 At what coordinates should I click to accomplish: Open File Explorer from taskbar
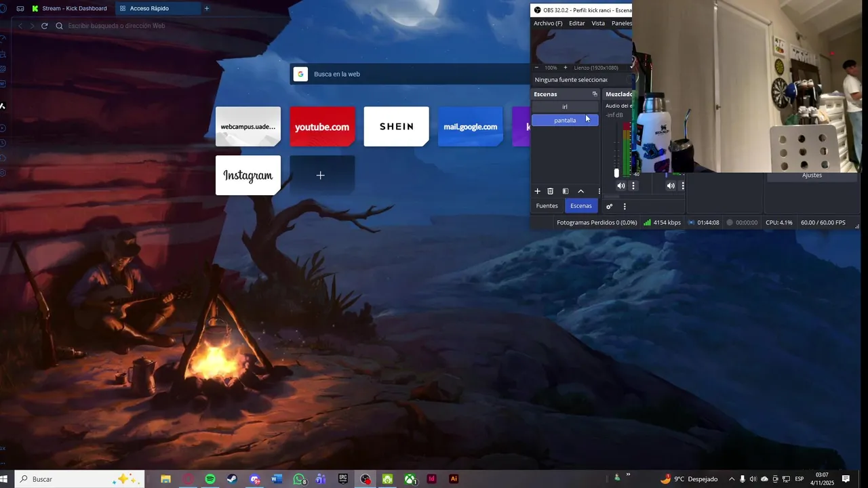click(165, 479)
